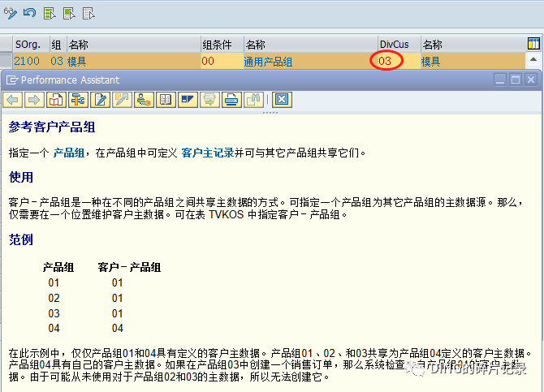Click the Deselect All icon, last of three list icons
544x392 pixels.
[89, 14]
